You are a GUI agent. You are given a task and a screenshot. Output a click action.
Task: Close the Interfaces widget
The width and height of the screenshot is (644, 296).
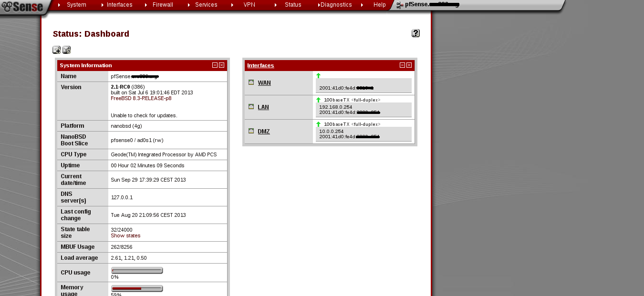[x=409, y=65]
